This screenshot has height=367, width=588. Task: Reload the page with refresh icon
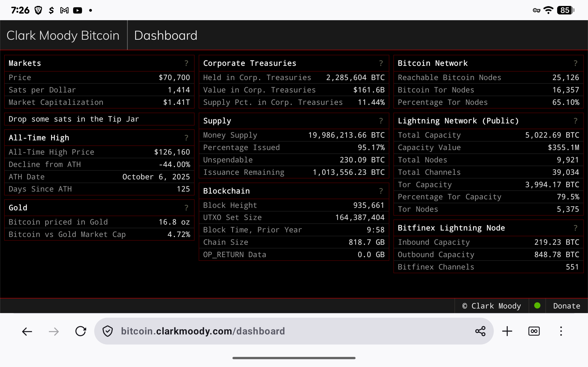click(81, 331)
